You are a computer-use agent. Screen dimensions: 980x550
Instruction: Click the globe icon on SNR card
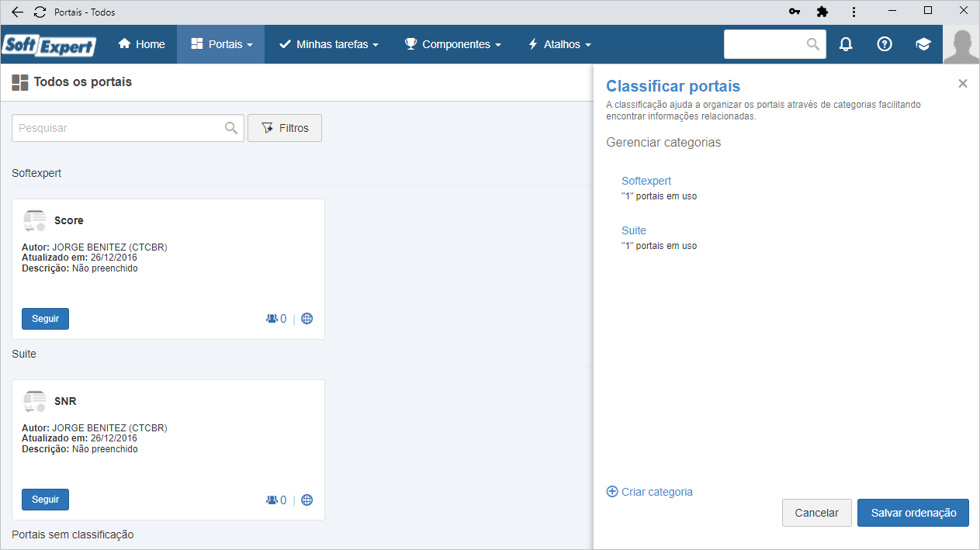pos(307,500)
